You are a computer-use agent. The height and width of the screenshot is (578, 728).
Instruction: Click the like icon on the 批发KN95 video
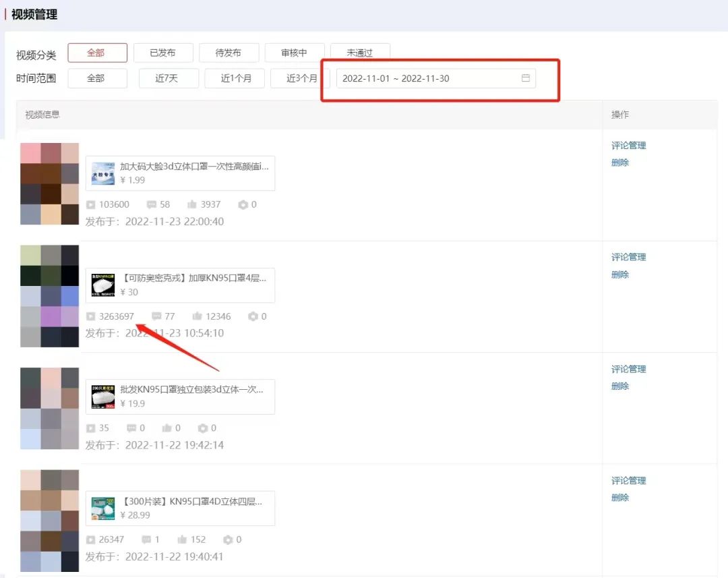(167, 428)
